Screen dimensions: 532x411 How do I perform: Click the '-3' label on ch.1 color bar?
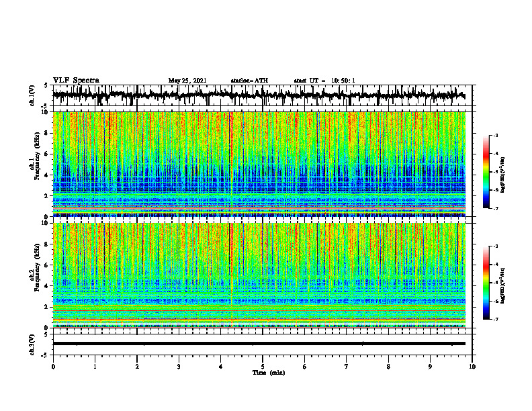(496, 136)
